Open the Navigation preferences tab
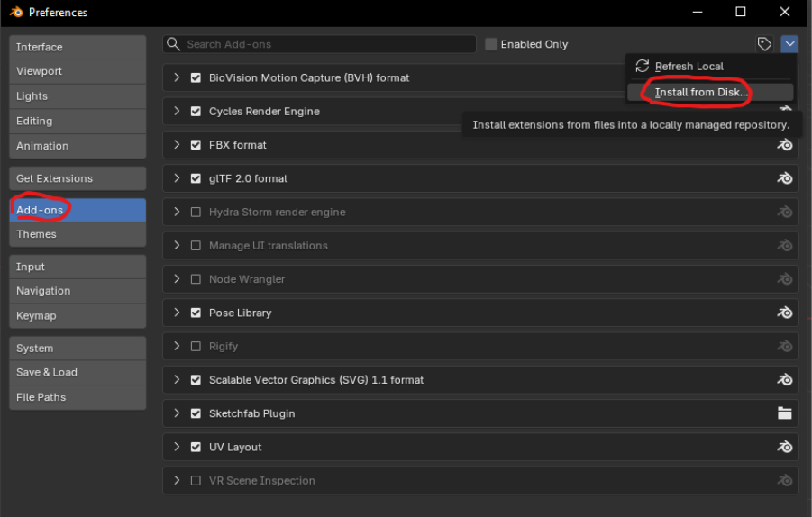The image size is (812, 517). pos(78,291)
